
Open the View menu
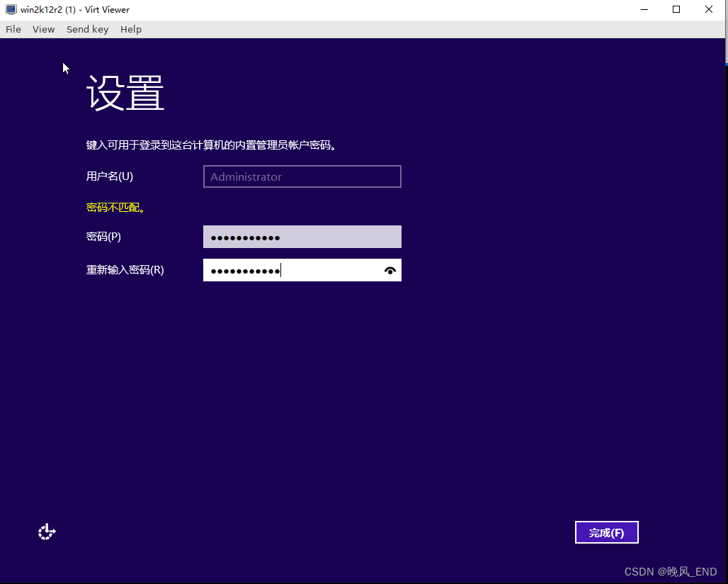(x=43, y=29)
